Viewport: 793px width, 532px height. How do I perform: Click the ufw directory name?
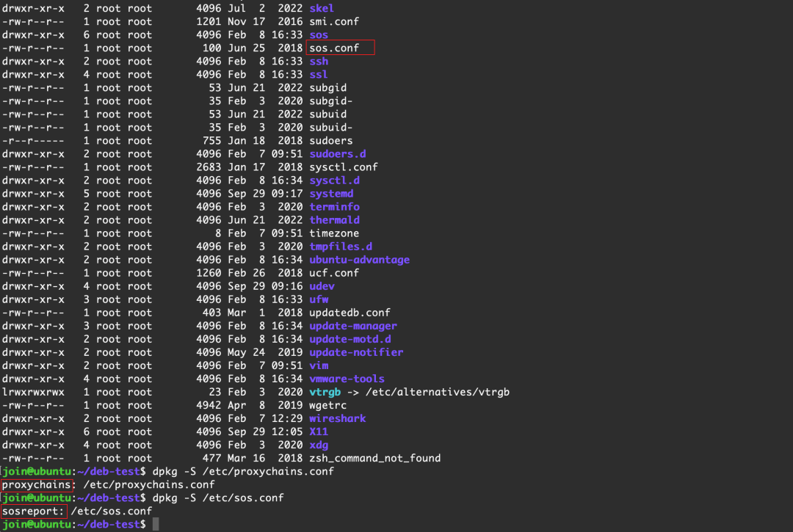319,299
